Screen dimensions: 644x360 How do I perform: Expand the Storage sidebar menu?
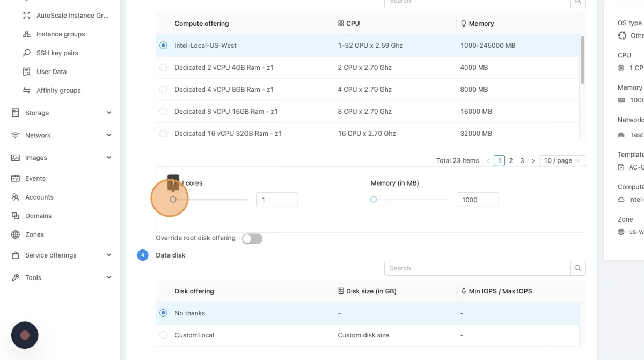click(x=60, y=113)
